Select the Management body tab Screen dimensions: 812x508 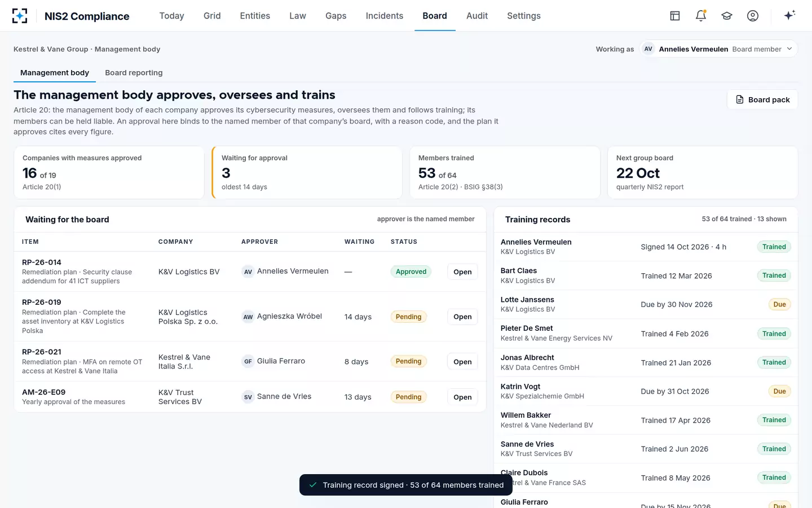(55, 73)
